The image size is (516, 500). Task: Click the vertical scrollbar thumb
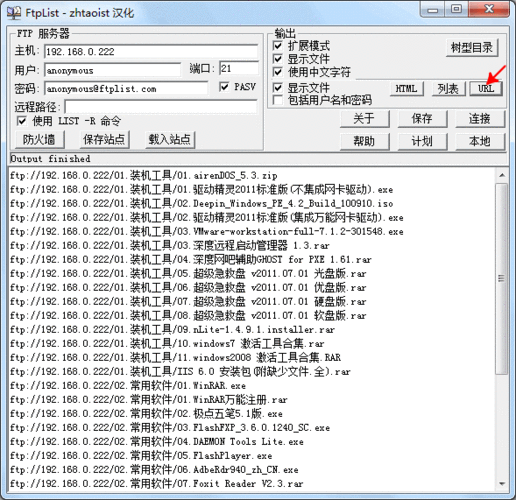tap(502, 278)
